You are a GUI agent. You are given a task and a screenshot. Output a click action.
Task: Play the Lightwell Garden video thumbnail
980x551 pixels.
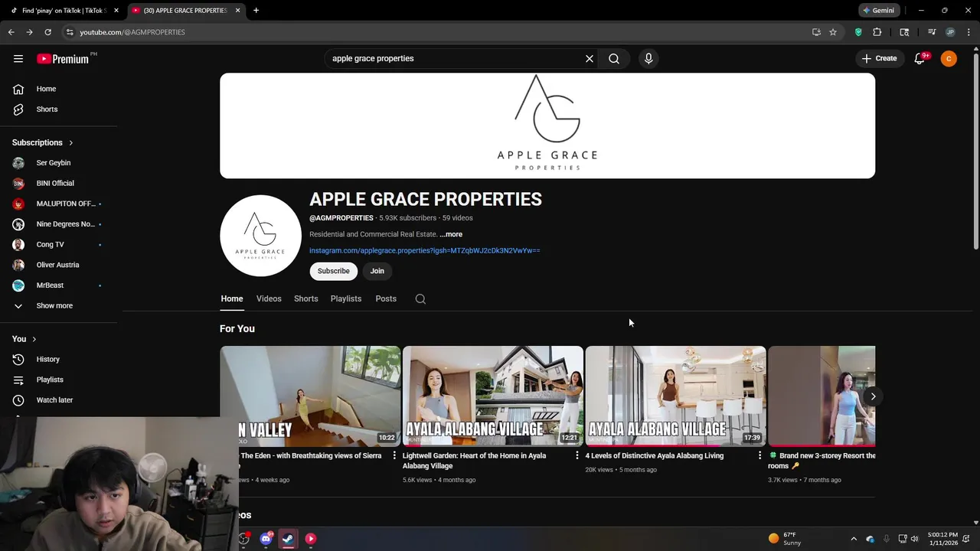493,396
